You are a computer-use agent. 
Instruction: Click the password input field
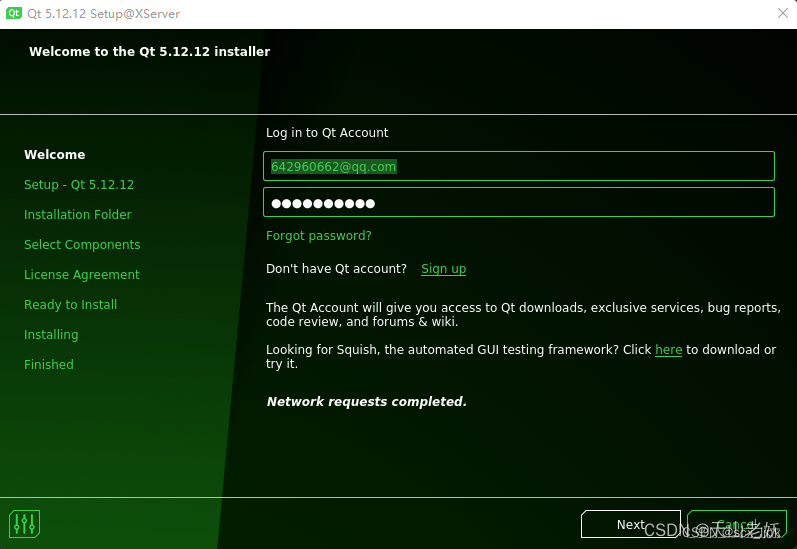(518, 202)
